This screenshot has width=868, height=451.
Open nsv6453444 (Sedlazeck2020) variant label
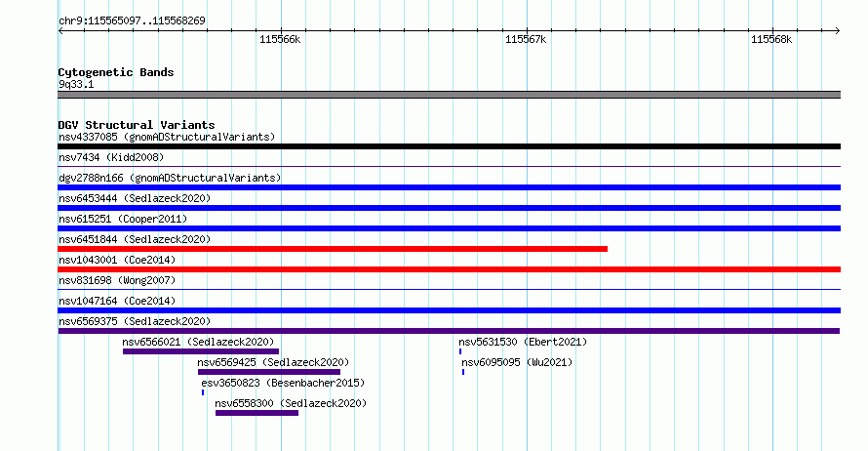tap(135, 198)
